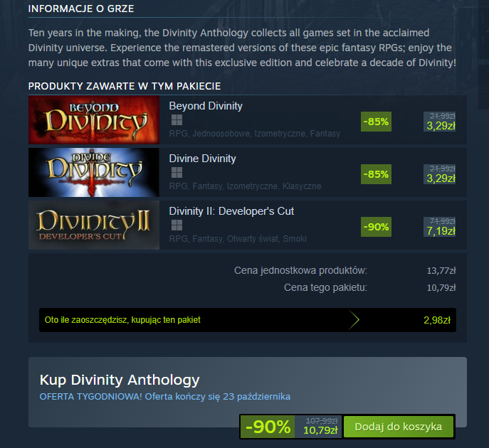The width and height of the screenshot is (489, 448).
Task: Click the Divine Divinity title link
Action: 202,159
